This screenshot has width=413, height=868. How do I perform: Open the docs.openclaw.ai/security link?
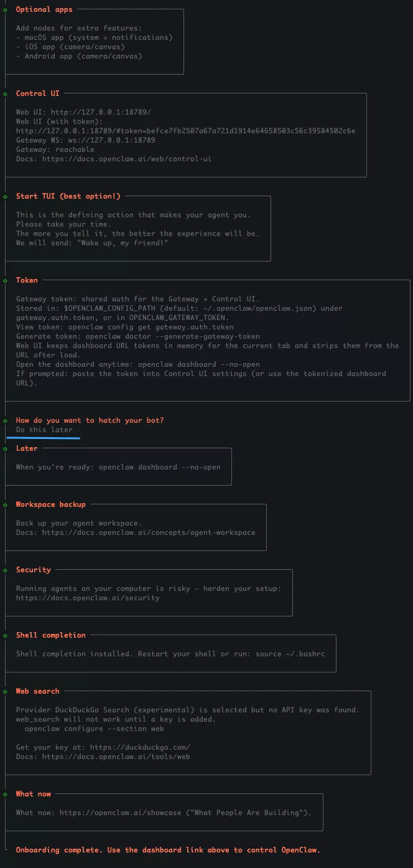point(88,598)
